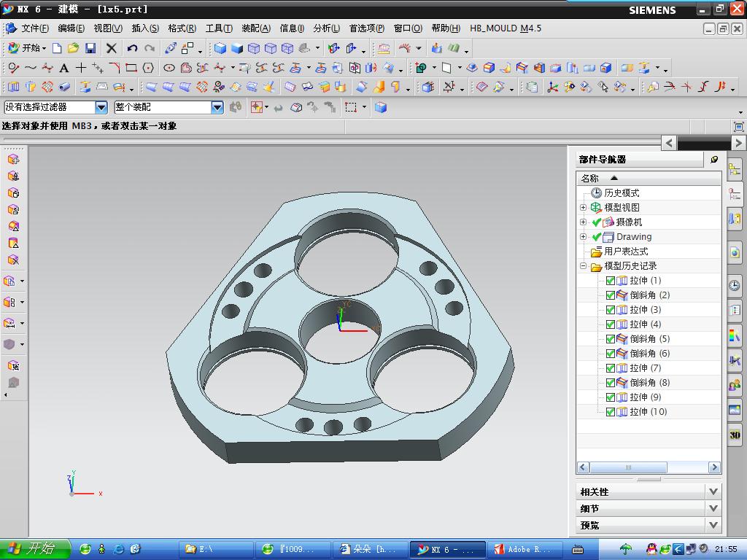Open the assembly navigator resource bar icon
Image resolution: width=747 pixels, height=560 pixels.
[735, 169]
